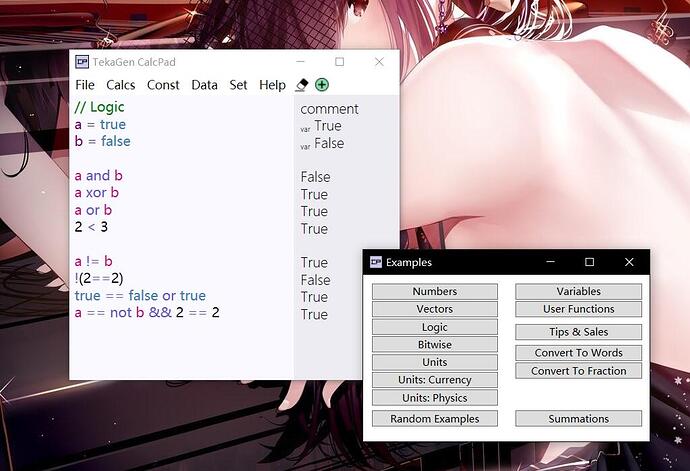This screenshot has height=471, width=690.
Task: Click the 'a != b' expression
Action: [94, 261]
